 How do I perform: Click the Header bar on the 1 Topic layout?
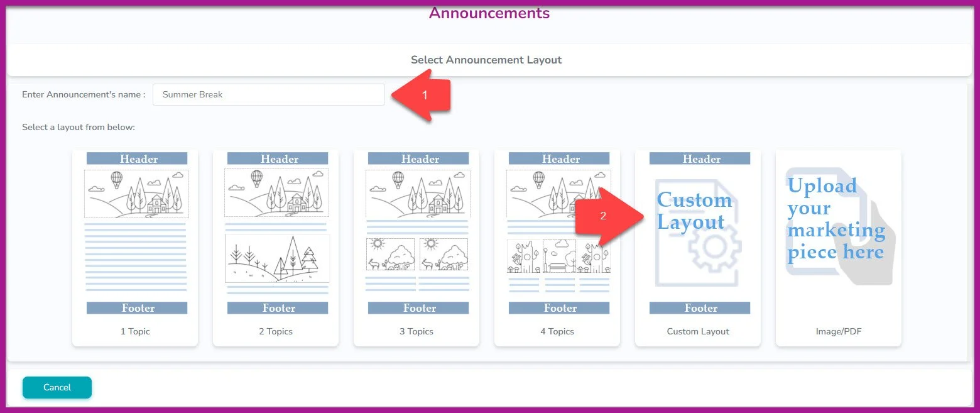pos(138,158)
